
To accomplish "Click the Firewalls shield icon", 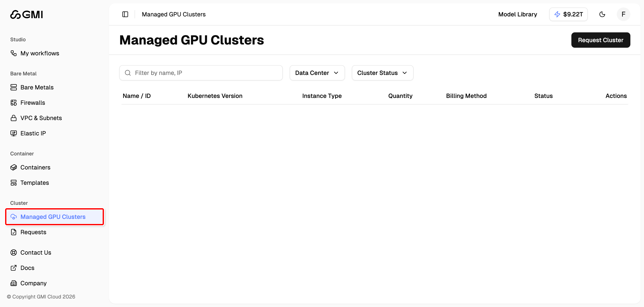I will (14, 102).
